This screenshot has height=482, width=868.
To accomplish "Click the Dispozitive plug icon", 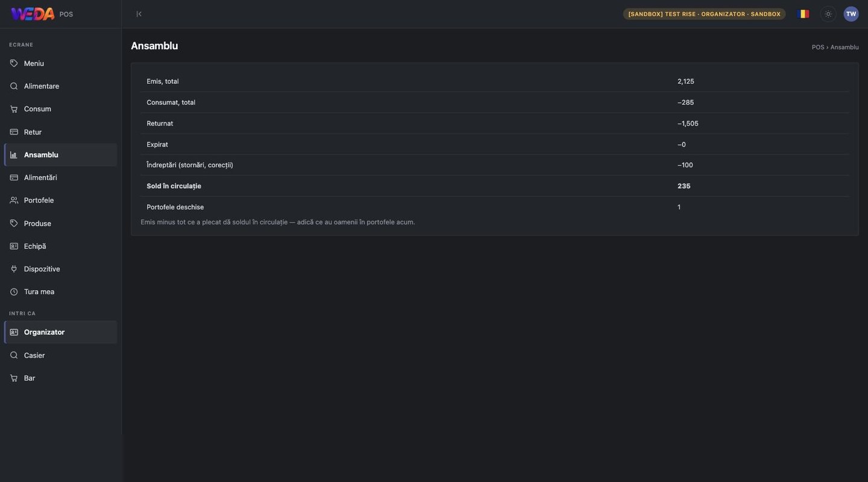I will pyautogui.click(x=14, y=269).
